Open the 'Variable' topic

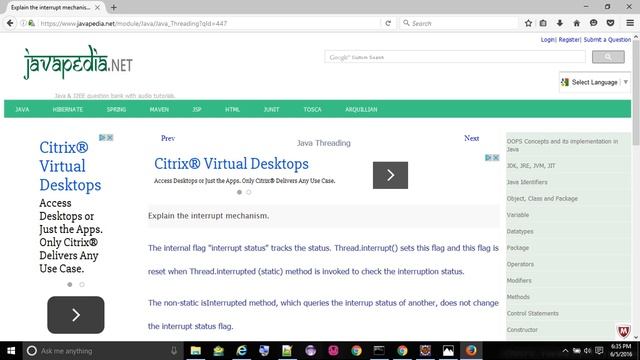pos(518,215)
